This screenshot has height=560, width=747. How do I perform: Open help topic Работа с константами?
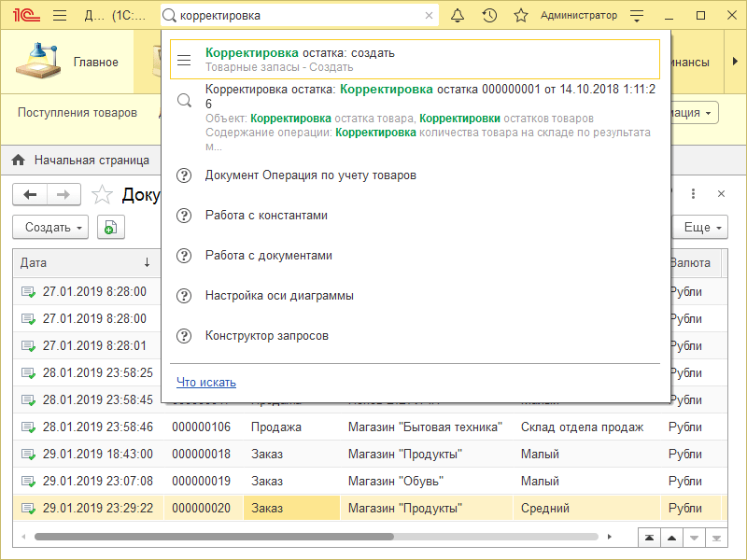click(x=266, y=216)
